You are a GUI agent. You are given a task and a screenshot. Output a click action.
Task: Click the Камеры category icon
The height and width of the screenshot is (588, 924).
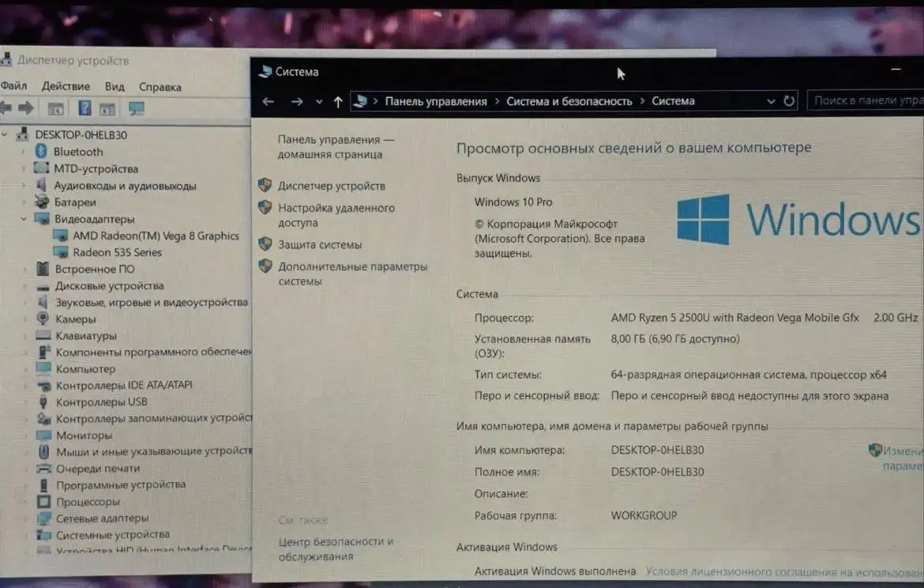coord(43,319)
